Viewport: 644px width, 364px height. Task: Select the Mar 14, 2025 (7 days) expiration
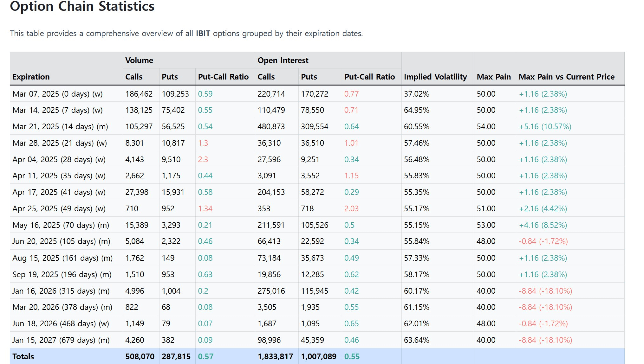tap(58, 110)
